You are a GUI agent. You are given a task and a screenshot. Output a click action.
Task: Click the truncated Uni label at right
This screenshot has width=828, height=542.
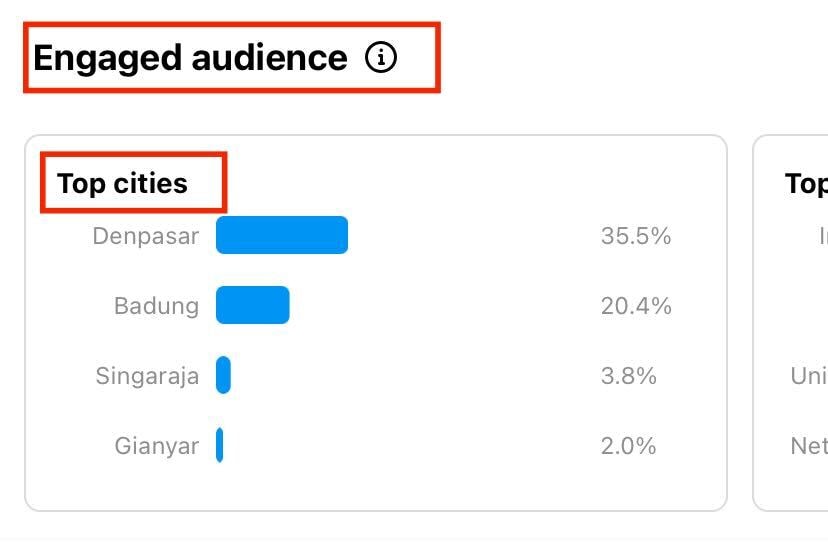click(x=808, y=376)
